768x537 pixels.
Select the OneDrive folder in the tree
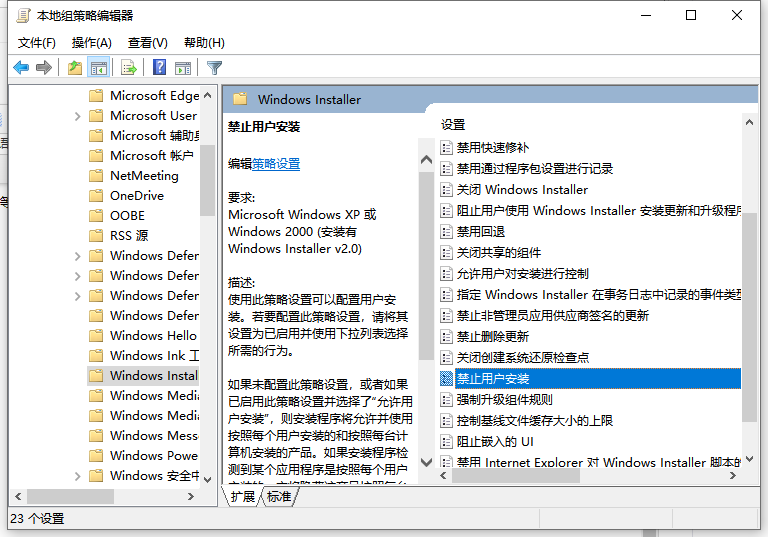coord(137,196)
